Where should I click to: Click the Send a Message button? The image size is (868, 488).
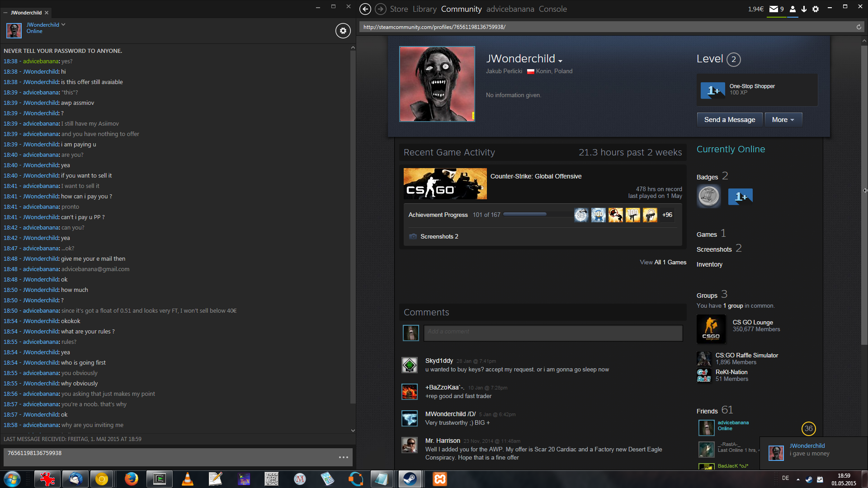729,120
